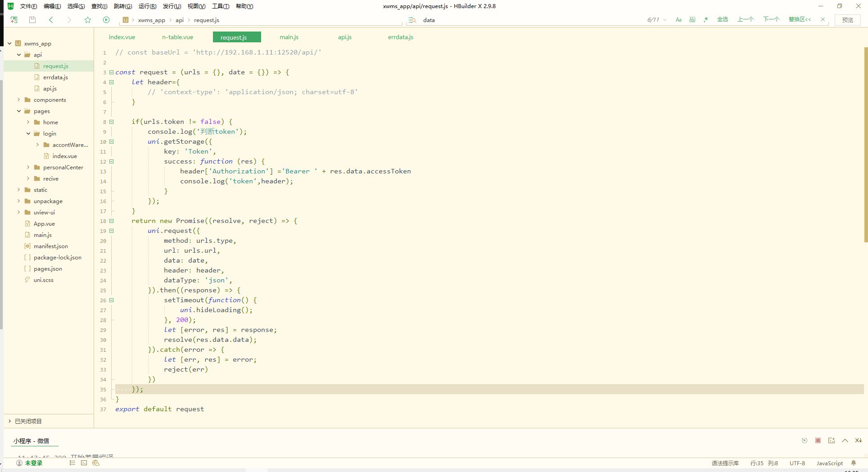The image size is (868, 472).
Task: Expand the personalCenter folder
Action: 28,167
